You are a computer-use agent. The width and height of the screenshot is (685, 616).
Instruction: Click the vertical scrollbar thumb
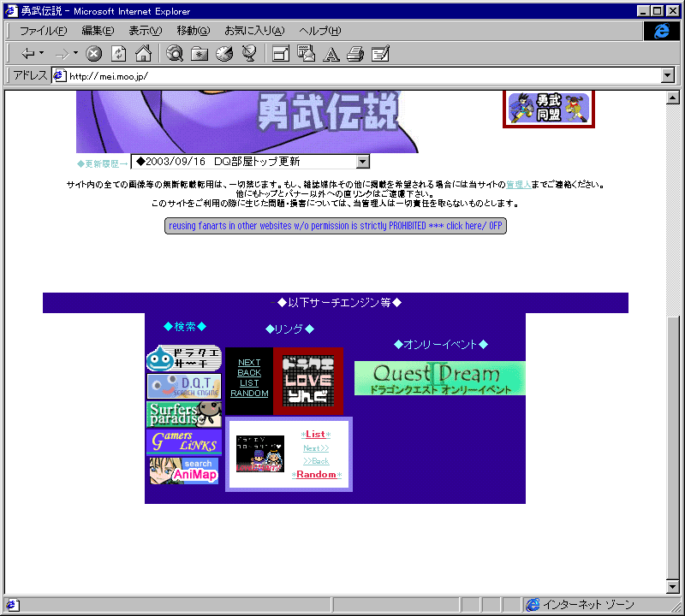[673, 447]
